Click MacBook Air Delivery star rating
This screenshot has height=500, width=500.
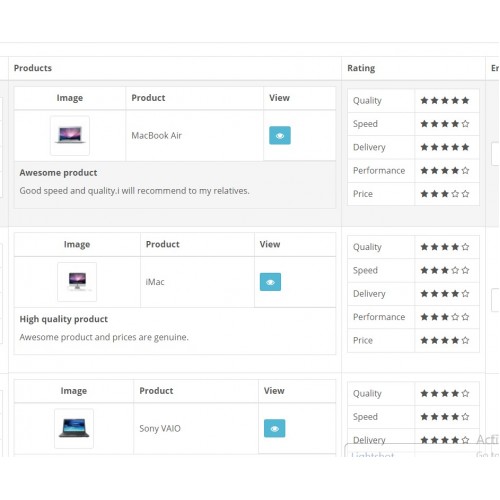(x=445, y=147)
